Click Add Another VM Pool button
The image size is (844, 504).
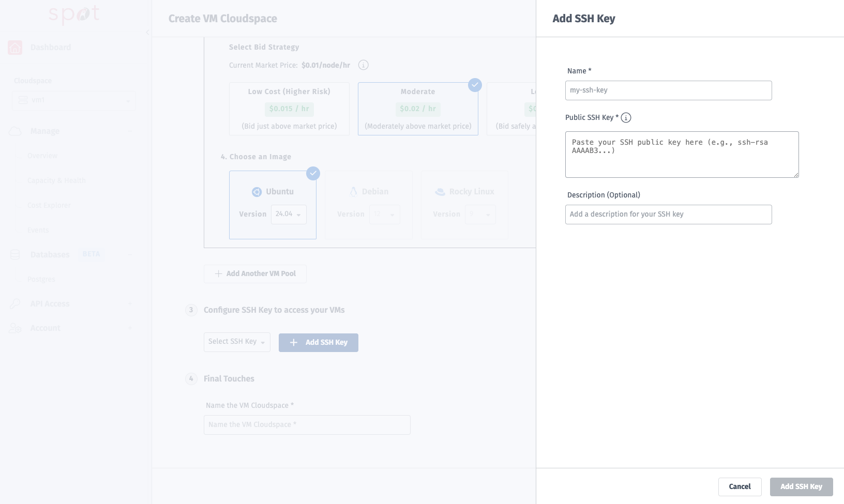[x=255, y=274]
